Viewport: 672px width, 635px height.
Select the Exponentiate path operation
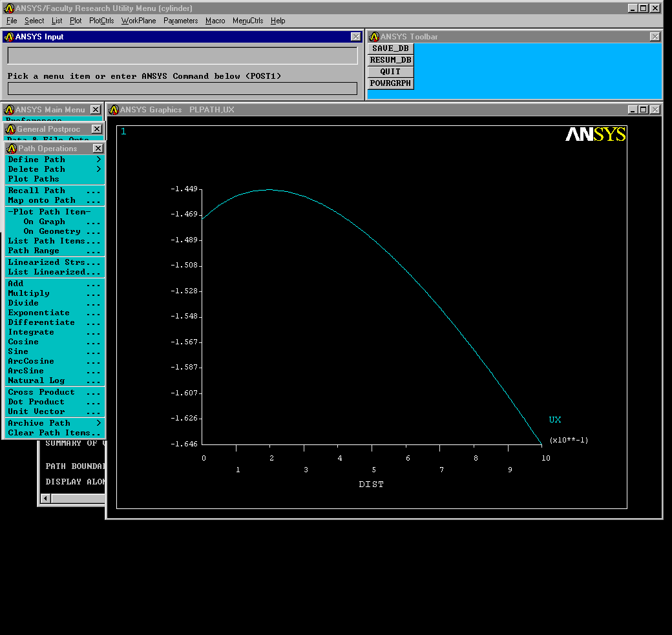point(54,313)
